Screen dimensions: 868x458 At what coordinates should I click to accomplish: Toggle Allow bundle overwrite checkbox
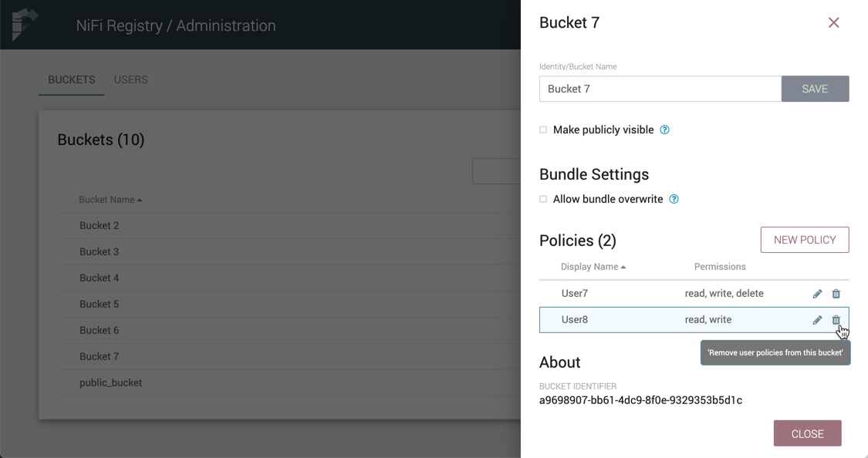pos(543,199)
